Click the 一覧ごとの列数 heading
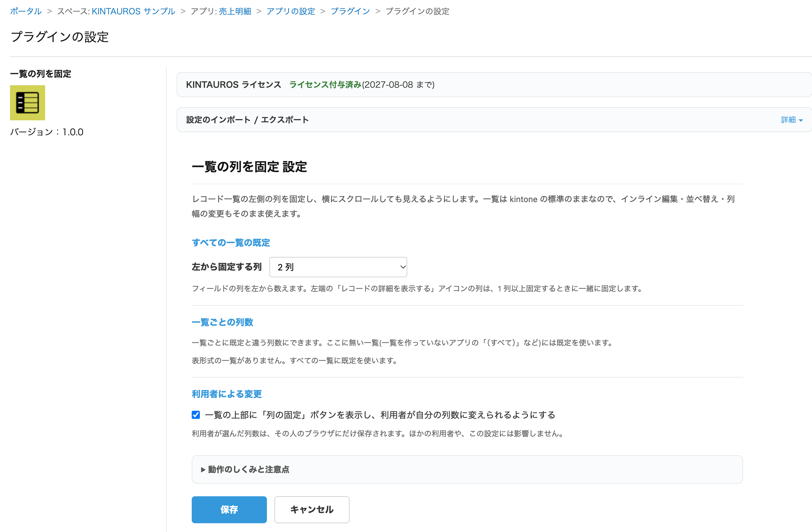The width and height of the screenshot is (812, 532). (x=222, y=322)
